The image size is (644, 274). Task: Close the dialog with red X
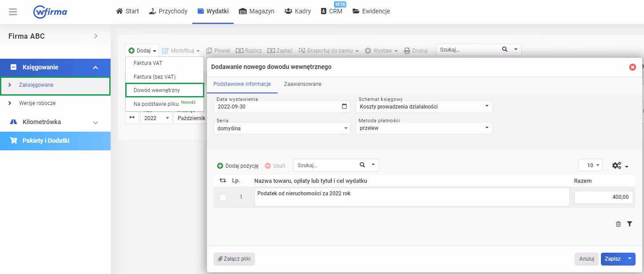click(632, 67)
